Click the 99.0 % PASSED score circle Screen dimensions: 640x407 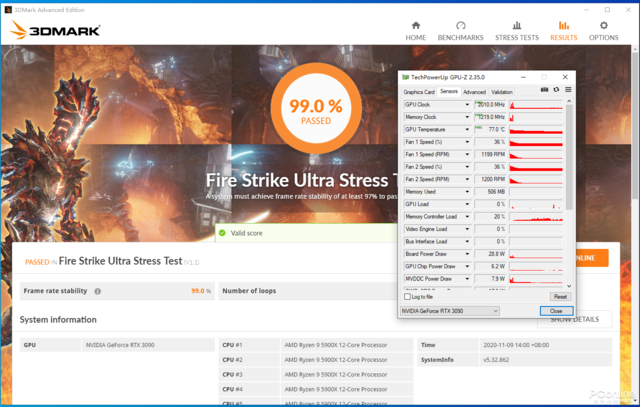pyautogui.click(x=316, y=109)
